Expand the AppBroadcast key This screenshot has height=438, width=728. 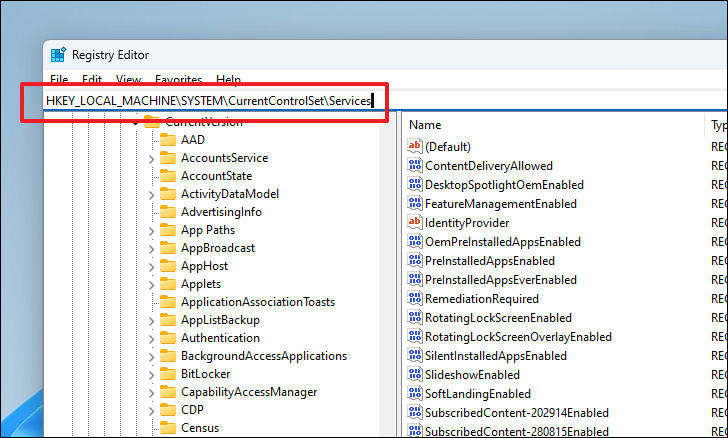[x=151, y=249]
